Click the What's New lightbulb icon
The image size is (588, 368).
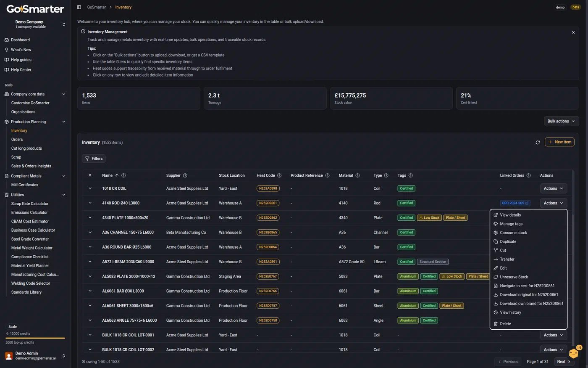(7, 50)
